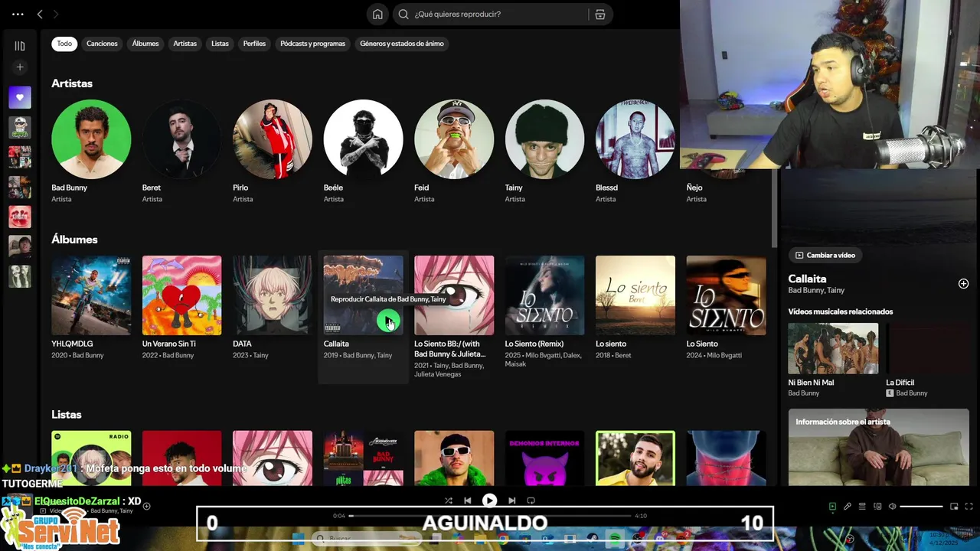Go back with the left arrow
Viewport: 980px width, 551px height.
tap(40, 14)
